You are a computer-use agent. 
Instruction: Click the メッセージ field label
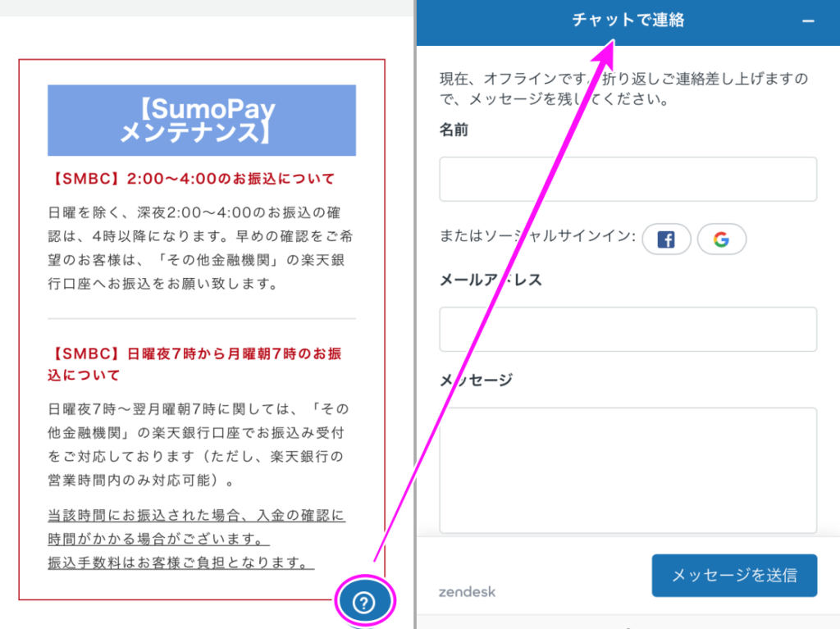[476, 380]
